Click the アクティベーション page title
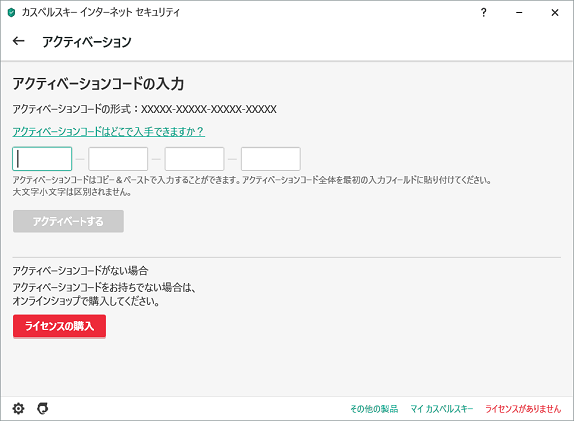 pos(87,42)
